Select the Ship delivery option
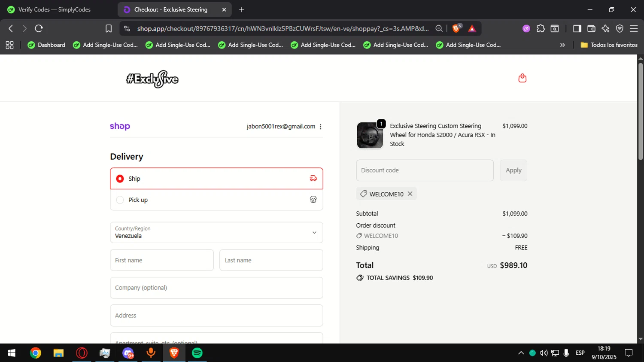This screenshot has width=644, height=362. 216,179
